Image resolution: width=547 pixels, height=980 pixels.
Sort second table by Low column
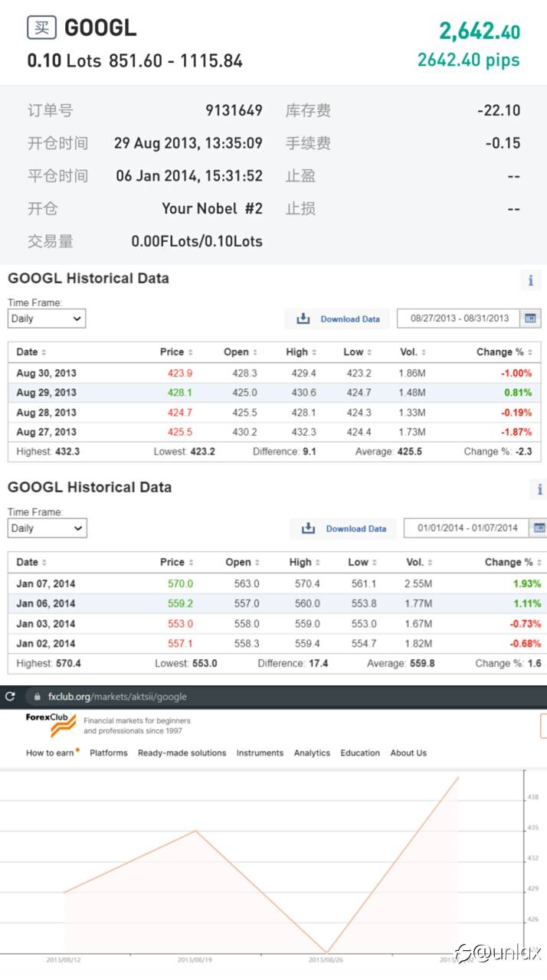pyautogui.click(x=362, y=562)
